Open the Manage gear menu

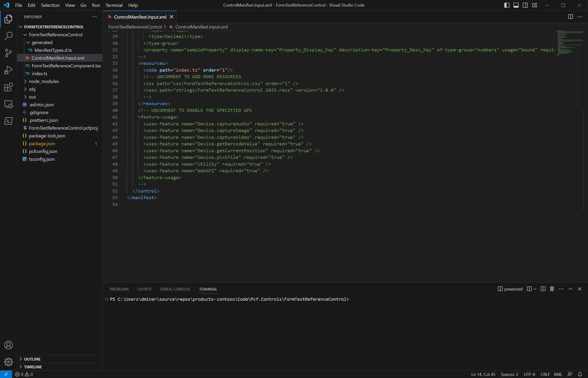click(x=8, y=362)
